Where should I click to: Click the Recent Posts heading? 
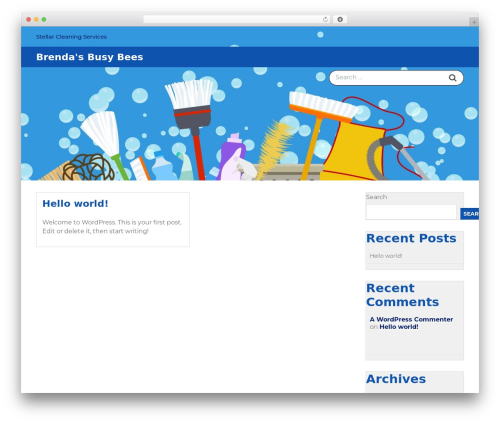click(411, 238)
